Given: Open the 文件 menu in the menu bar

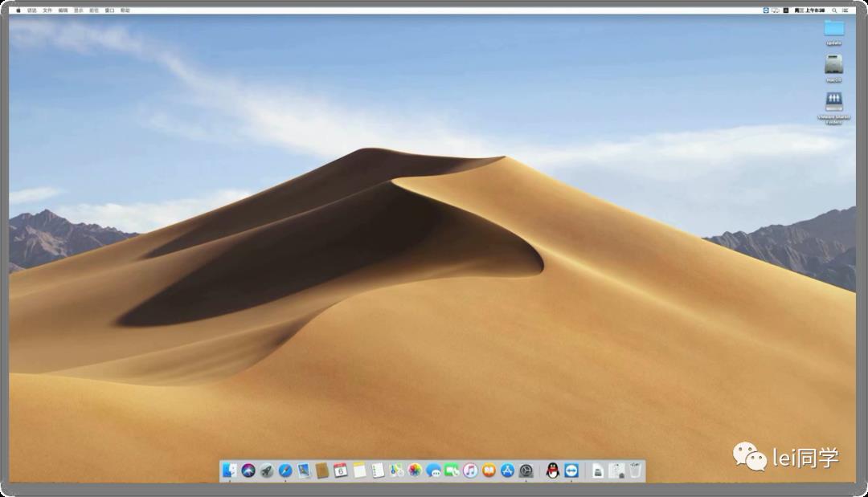Looking at the screenshot, I should pos(47,10).
